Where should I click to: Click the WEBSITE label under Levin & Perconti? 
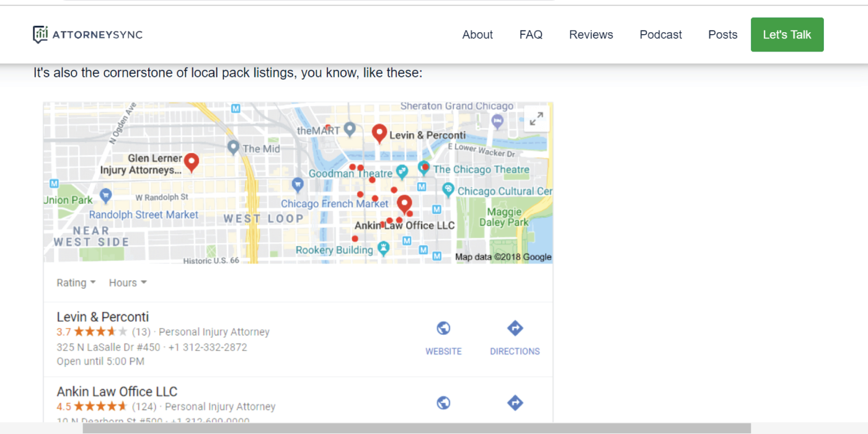coord(443,351)
